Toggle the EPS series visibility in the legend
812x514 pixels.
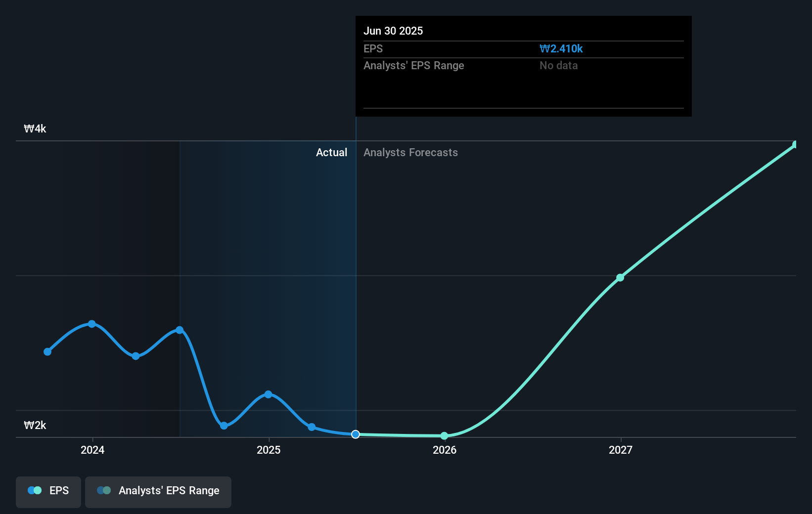pyautogui.click(x=48, y=491)
